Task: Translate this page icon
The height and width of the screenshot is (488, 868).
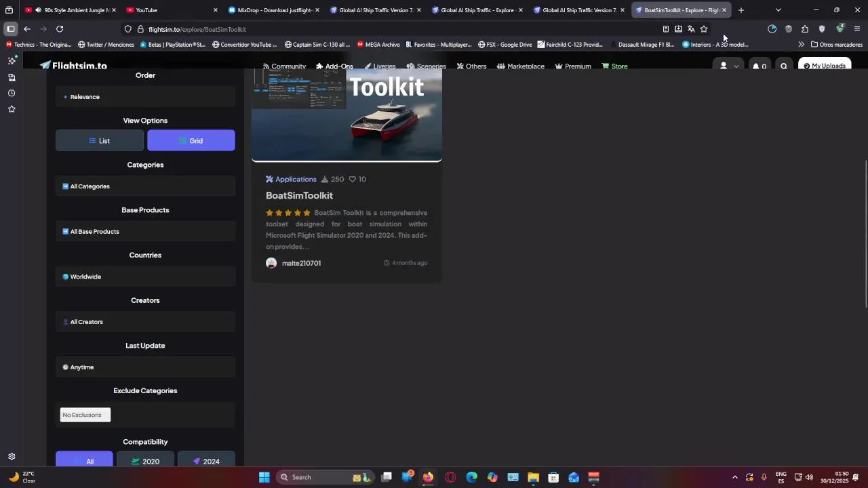Action: [x=691, y=29]
